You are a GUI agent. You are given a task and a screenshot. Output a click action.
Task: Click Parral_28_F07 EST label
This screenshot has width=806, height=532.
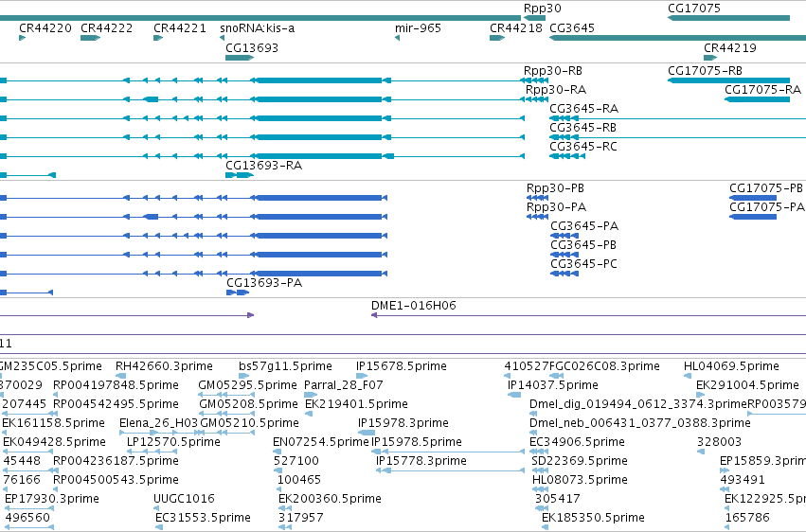tap(344, 385)
